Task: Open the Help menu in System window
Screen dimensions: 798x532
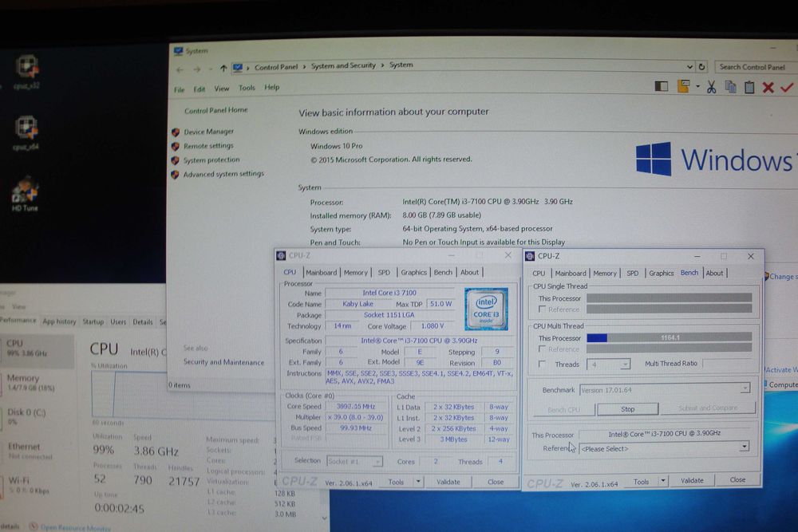Action: tap(272, 87)
